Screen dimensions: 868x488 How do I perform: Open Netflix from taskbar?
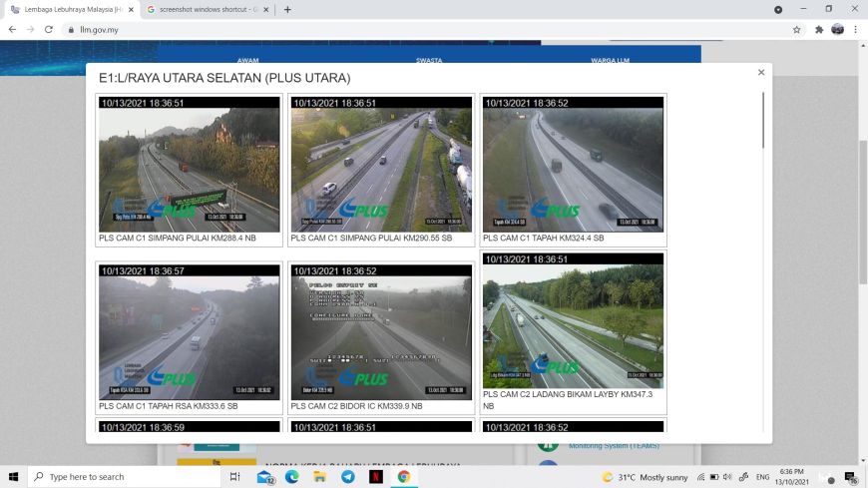pos(376,477)
